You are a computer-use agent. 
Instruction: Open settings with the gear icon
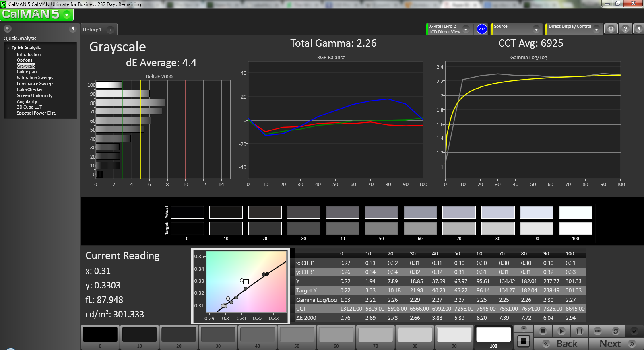pyautogui.click(x=611, y=29)
